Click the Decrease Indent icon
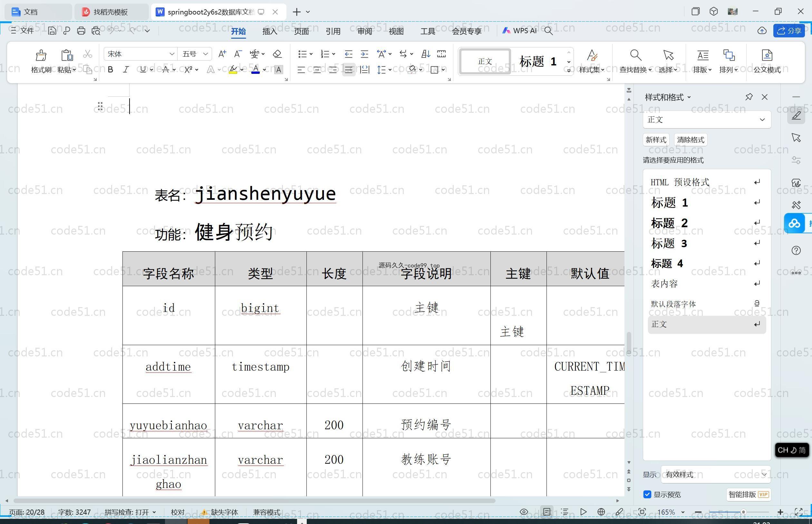Screen dimensions: 812x524 tap(348, 54)
